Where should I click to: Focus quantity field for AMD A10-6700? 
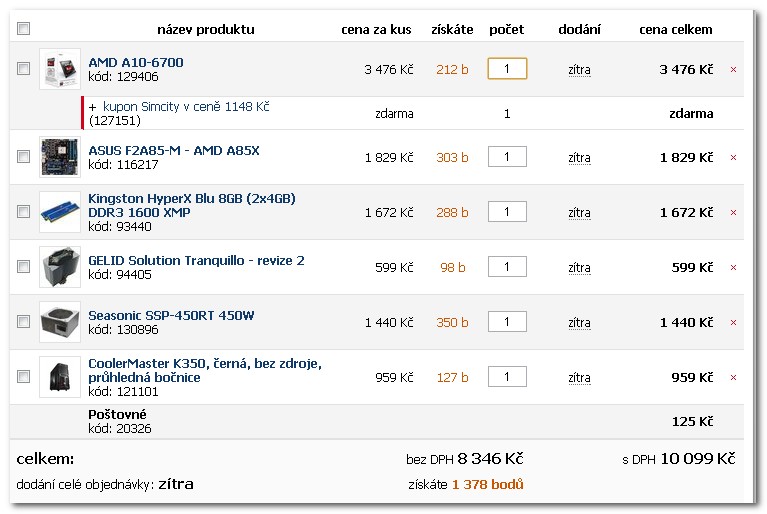(507, 69)
